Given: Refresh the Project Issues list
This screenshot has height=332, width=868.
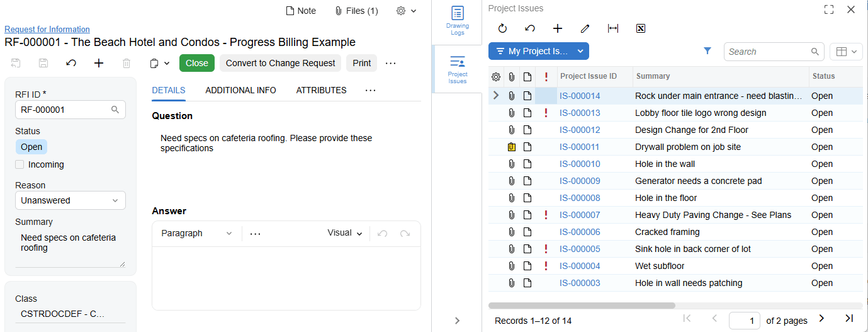Looking at the screenshot, I should [x=502, y=28].
